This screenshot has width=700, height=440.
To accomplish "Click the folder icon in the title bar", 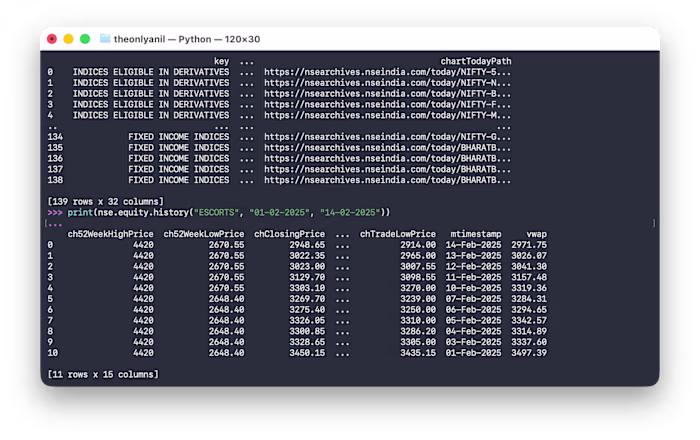I will point(105,39).
